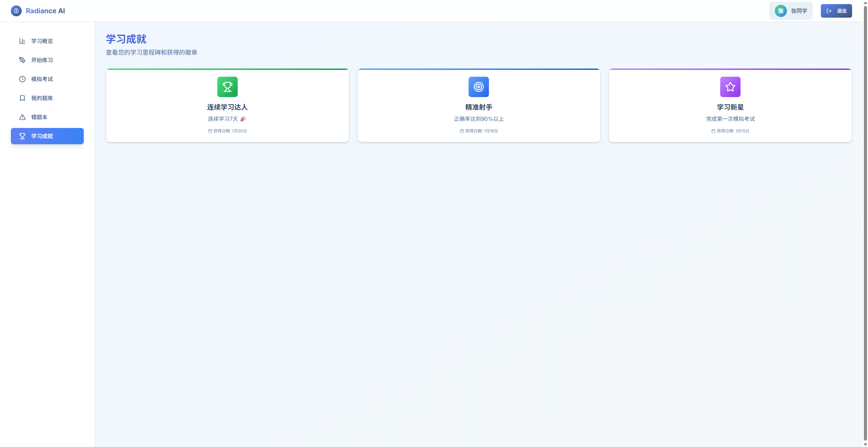Click the Radiance AI brand title
Viewport: 868px width, 447px height.
tap(45, 11)
